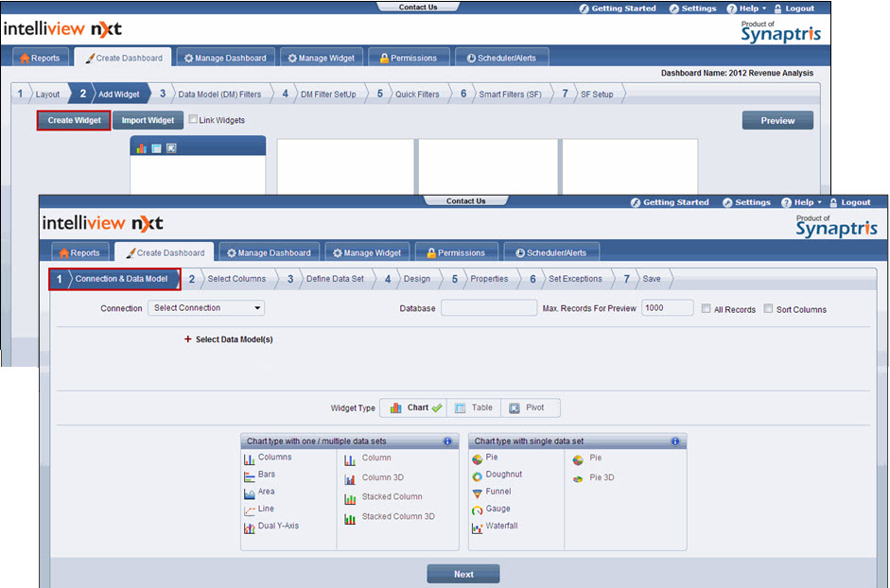Screen dimensions: 890x588
Task: Switch to Create Dashboard tab in front window
Action: click(x=164, y=252)
